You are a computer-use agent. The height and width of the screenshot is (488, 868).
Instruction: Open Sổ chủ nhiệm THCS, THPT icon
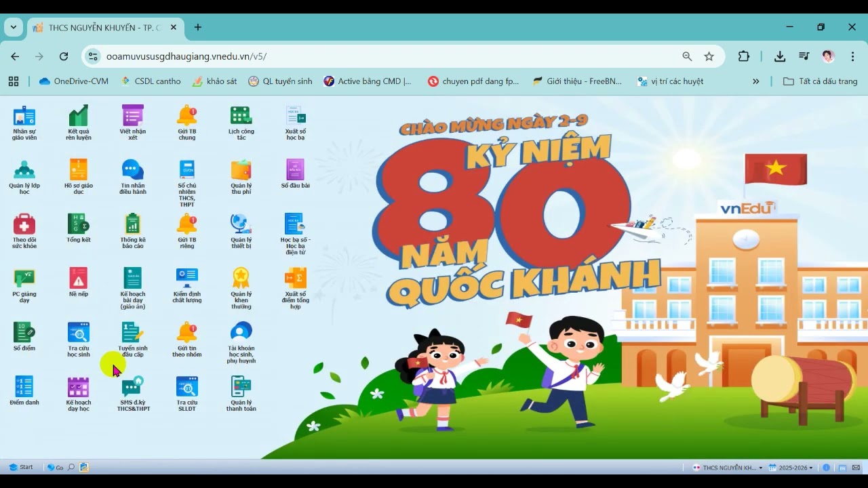[x=187, y=183]
